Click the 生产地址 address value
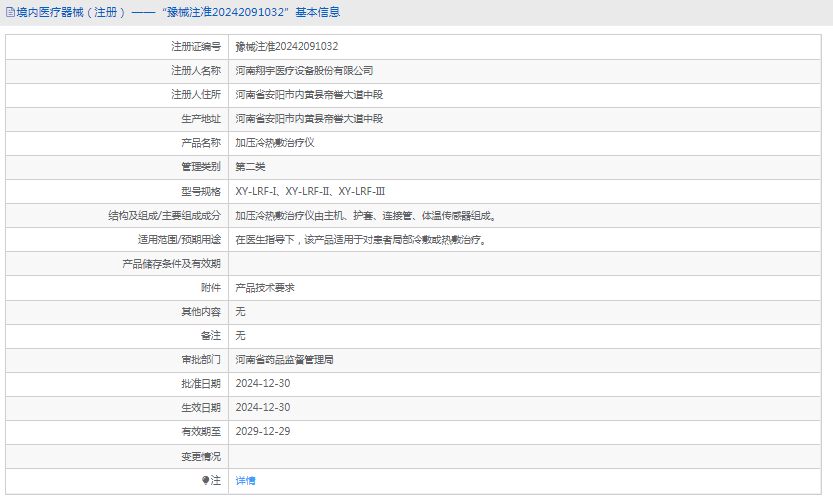Viewport: 833px width, 503px height. click(309, 119)
